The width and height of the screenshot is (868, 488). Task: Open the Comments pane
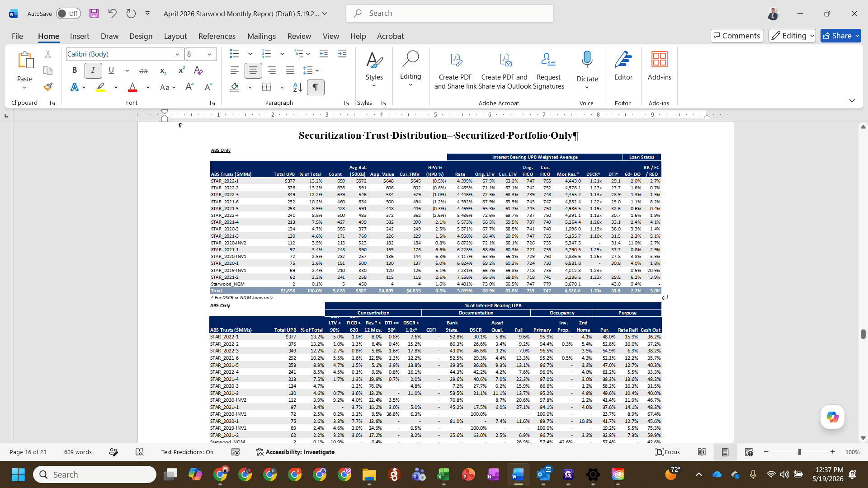(737, 36)
